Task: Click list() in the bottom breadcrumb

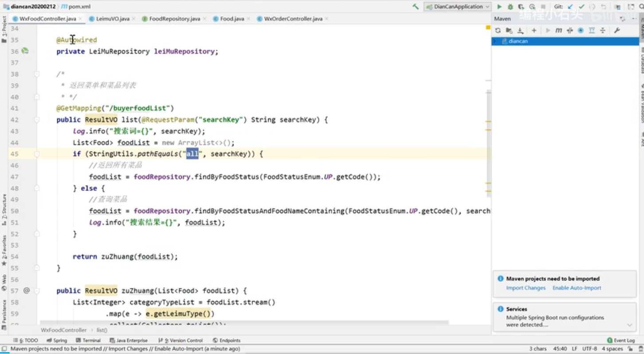Action: [102, 331]
